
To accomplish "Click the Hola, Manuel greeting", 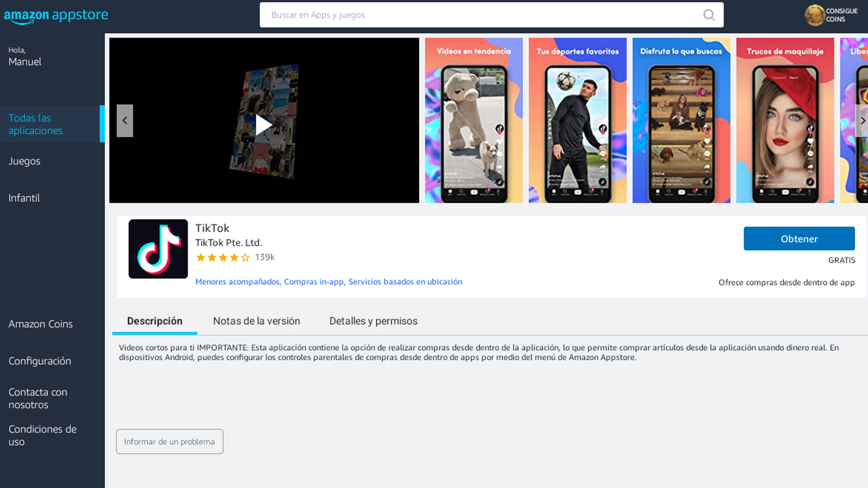I will (x=25, y=56).
